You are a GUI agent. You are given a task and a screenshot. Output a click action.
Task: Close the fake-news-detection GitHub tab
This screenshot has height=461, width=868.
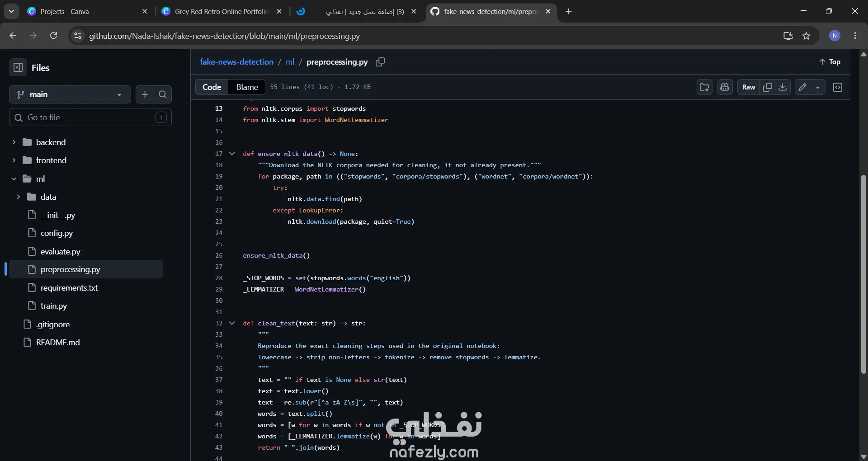[548, 11]
